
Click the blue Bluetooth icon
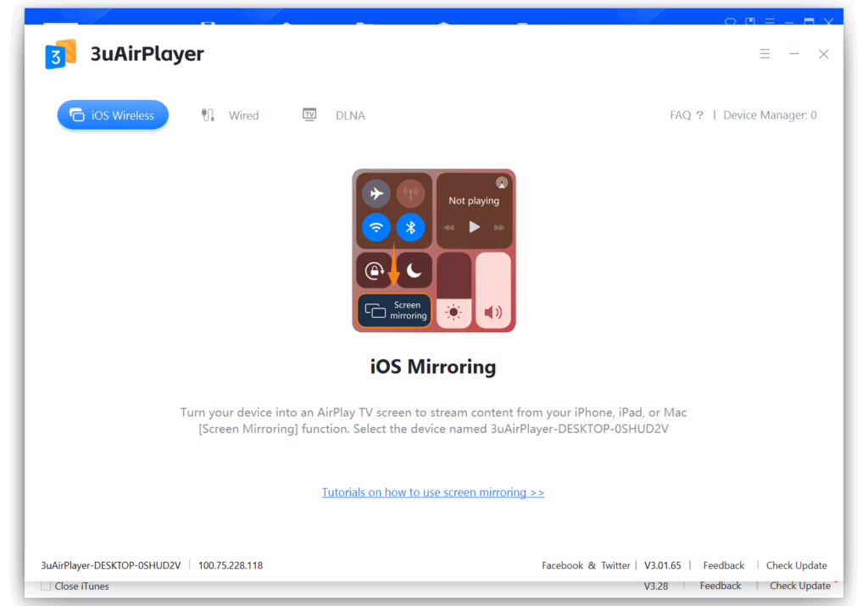pos(411,227)
